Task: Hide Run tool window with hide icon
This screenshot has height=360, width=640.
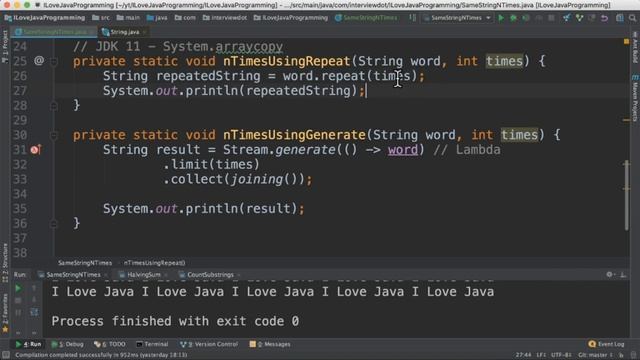Action: [623, 275]
